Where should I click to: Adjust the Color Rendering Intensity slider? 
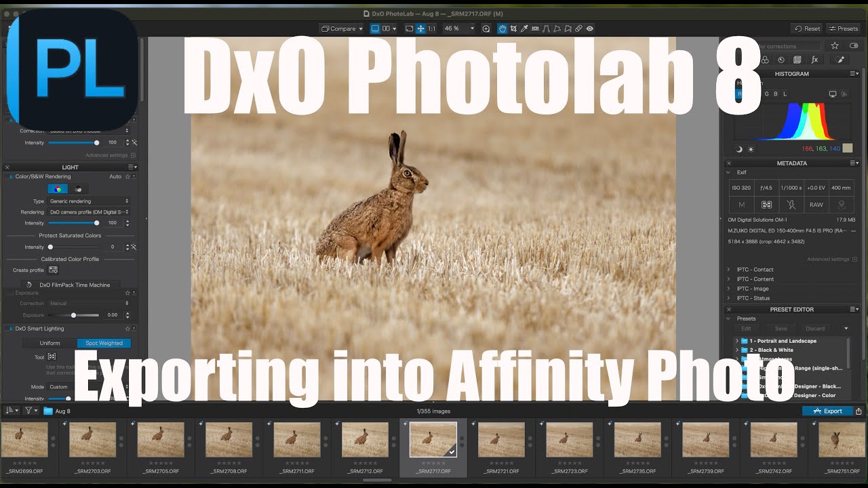tap(73, 223)
